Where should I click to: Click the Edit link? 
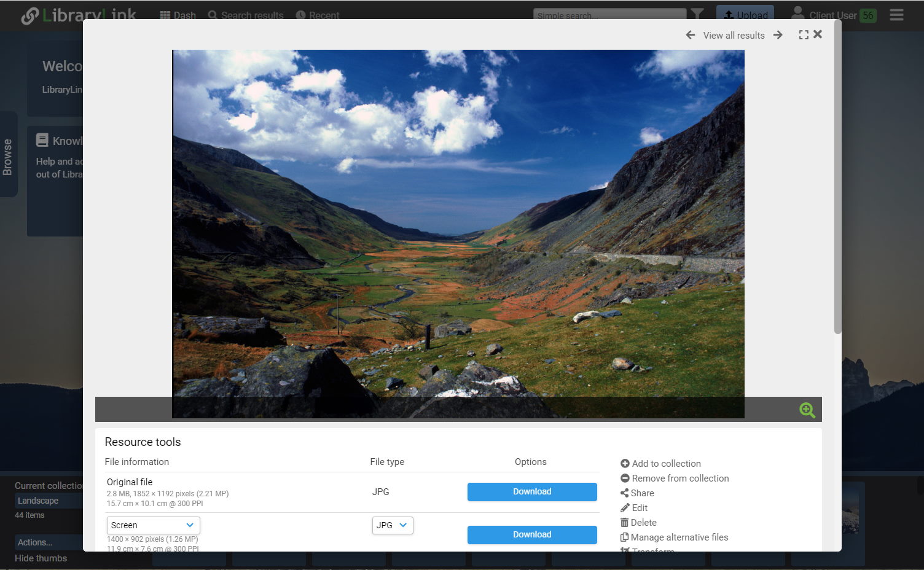click(640, 508)
